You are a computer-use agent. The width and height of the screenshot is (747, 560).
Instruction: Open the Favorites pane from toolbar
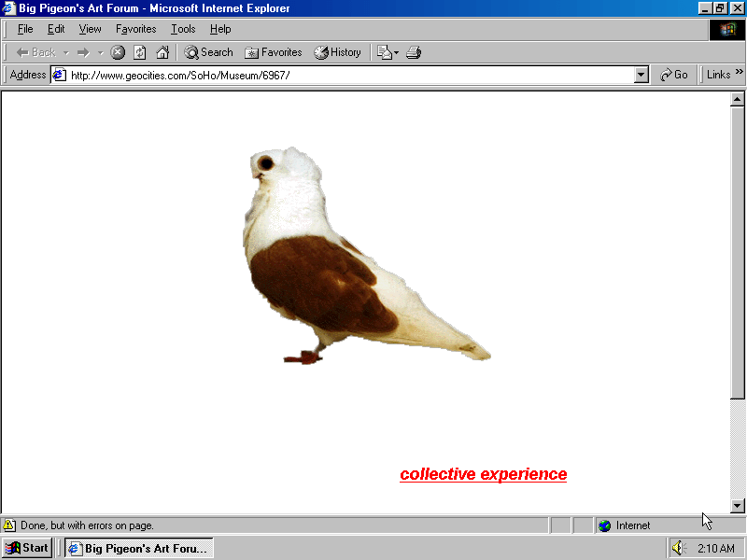pos(273,52)
